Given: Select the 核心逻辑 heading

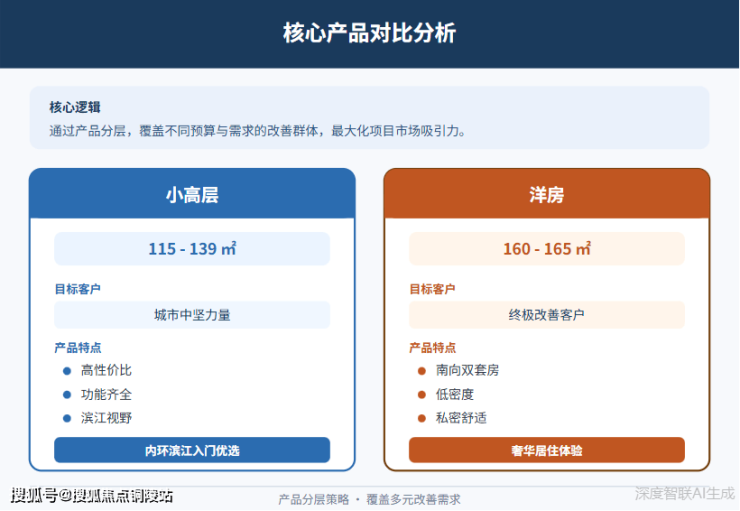Looking at the screenshot, I should 75,107.
